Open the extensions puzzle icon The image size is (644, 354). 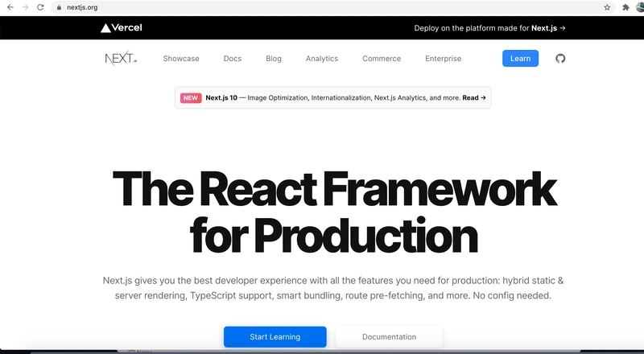click(x=625, y=7)
